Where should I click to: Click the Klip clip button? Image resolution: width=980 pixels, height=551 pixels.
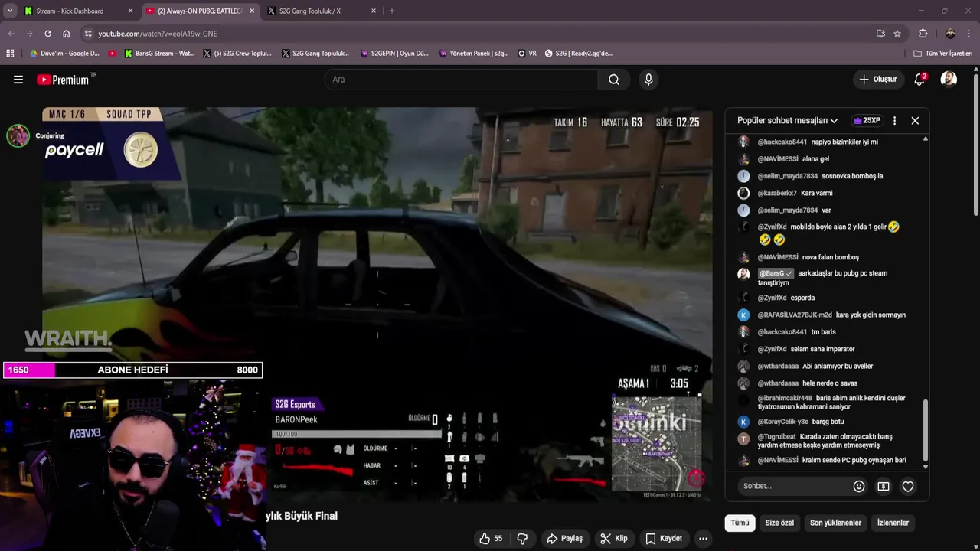pos(614,539)
